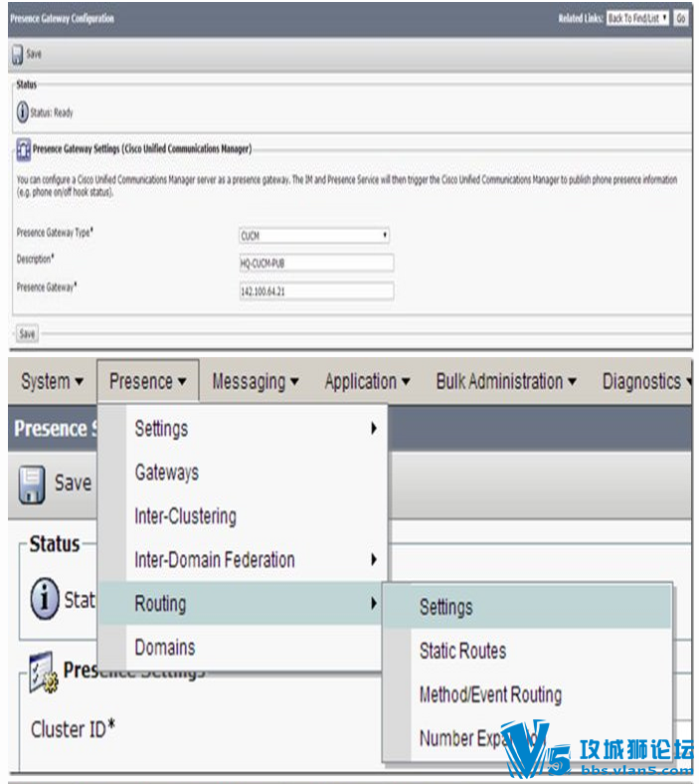699x784 pixels.
Task: Click the Go button beside Related Links
Action: [x=680, y=19]
